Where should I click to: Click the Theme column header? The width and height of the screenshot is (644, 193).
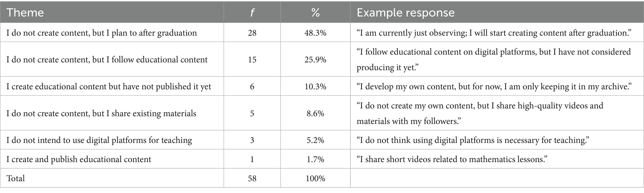point(25,13)
